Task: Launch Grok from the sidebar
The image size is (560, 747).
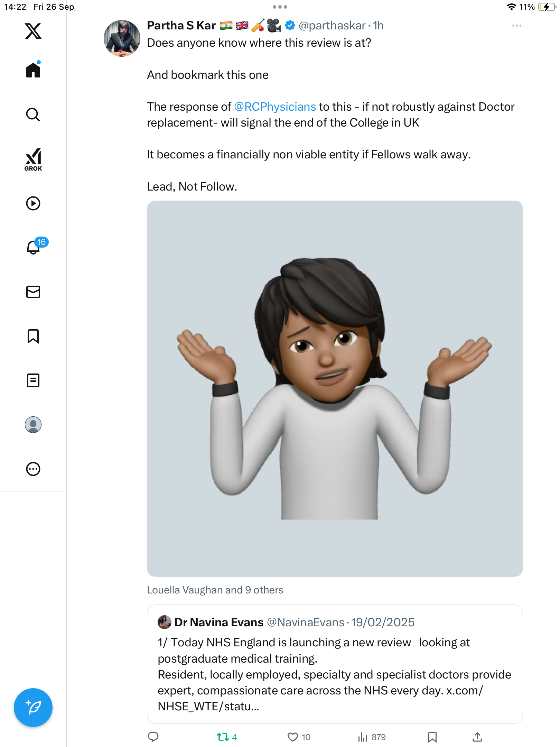Action: point(33,159)
